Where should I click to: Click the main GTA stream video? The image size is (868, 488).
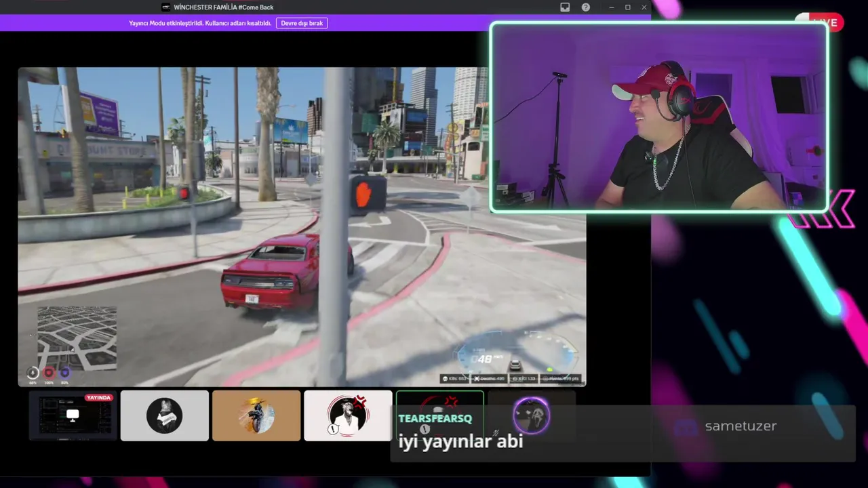point(302,227)
